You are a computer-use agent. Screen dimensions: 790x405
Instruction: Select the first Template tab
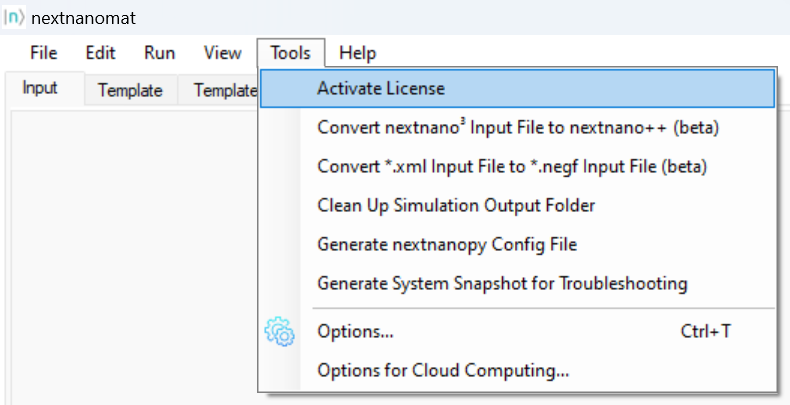click(x=130, y=90)
